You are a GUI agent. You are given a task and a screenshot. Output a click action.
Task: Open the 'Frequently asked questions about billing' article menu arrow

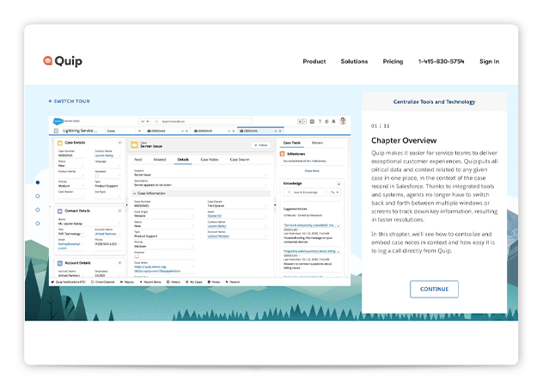click(x=339, y=252)
